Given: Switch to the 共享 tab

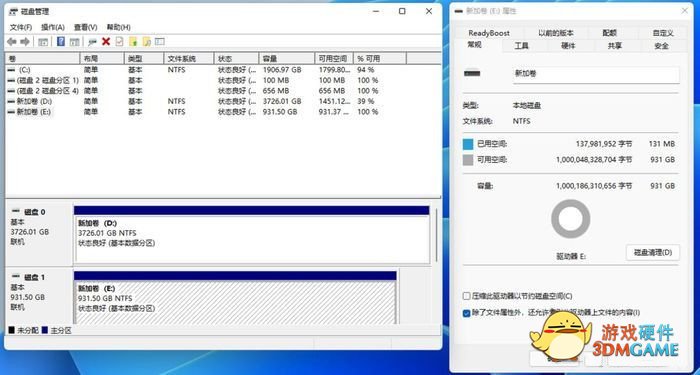Looking at the screenshot, I should [x=615, y=46].
